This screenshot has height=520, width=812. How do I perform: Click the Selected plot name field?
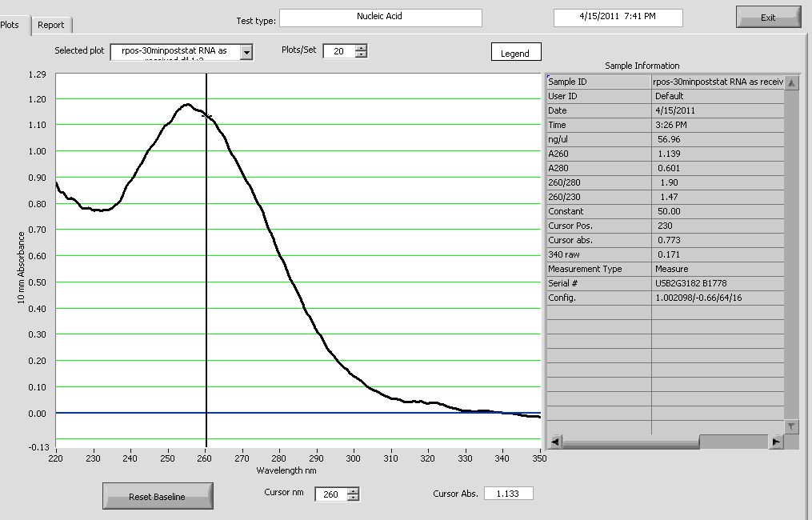click(x=174, y=52)
